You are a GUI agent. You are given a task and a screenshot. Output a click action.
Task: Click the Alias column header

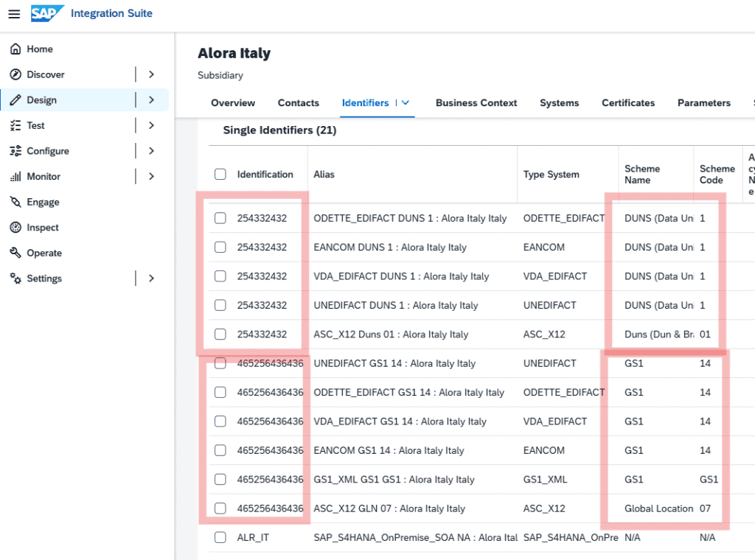point(324,174)
